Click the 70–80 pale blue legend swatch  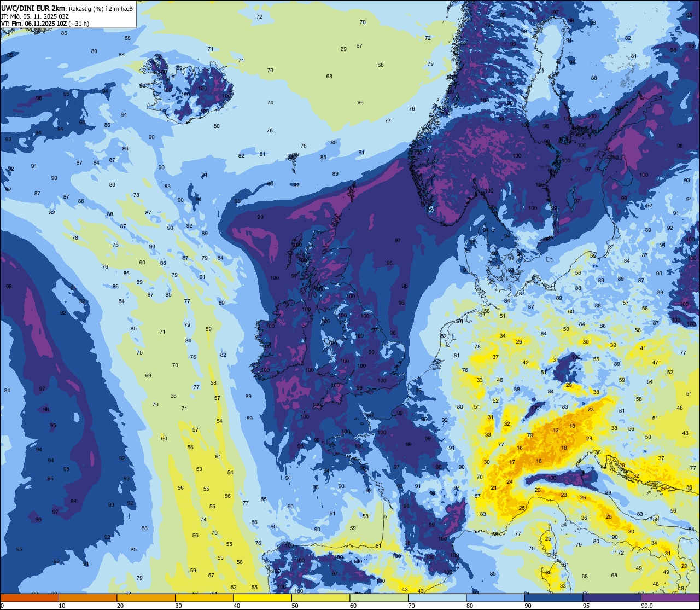click(x=437, y=597)
